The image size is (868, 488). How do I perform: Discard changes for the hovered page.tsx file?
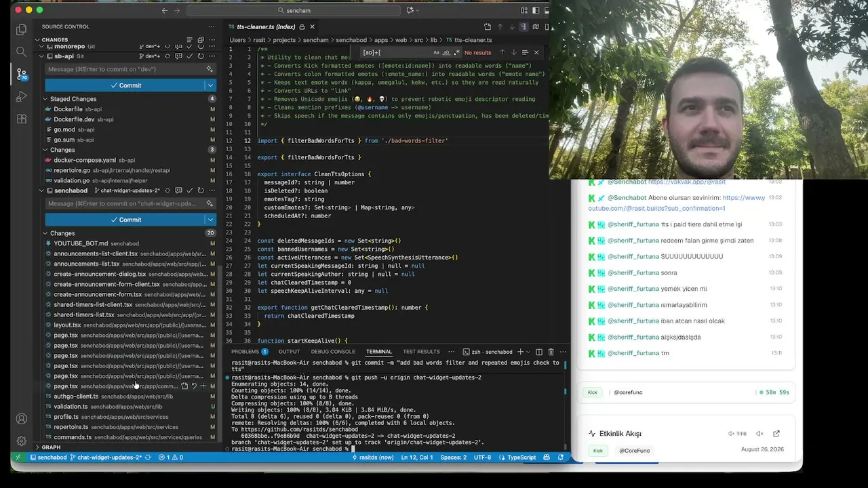pyautogui.click(x=193, y=386)
